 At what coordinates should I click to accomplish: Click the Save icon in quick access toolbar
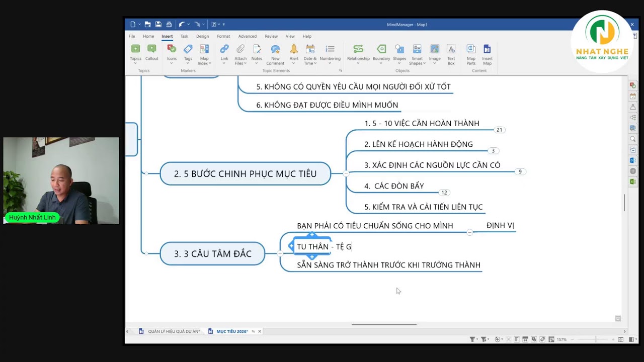point(158,24)
